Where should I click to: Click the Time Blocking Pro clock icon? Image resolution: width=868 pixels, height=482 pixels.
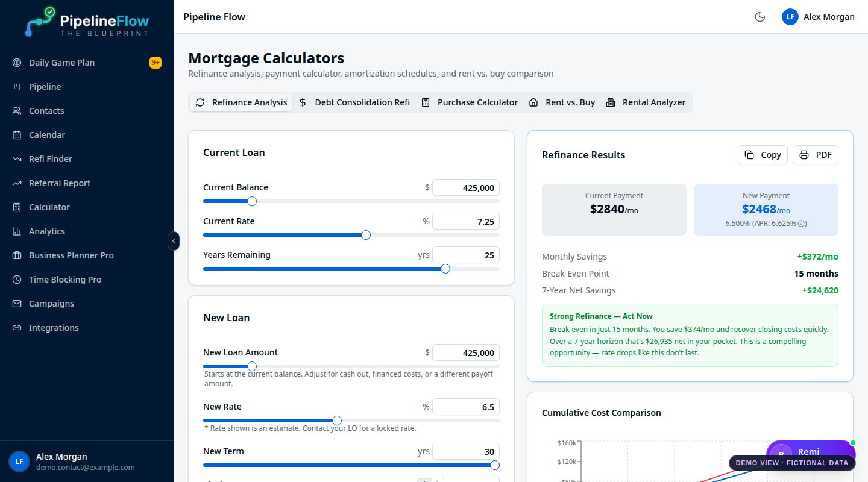(17, 280)
